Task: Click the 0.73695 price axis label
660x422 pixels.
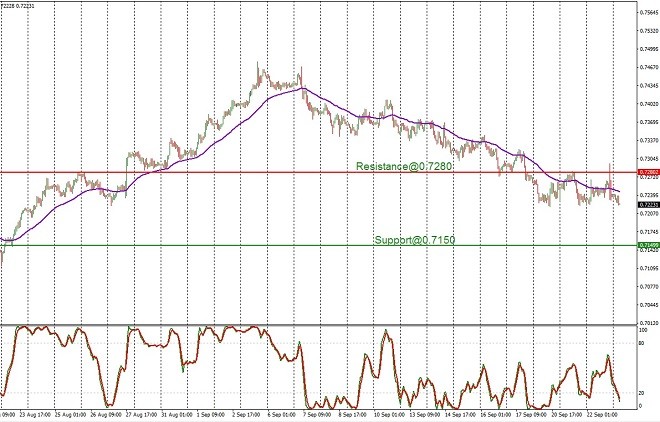Action: tap(649, 122)
